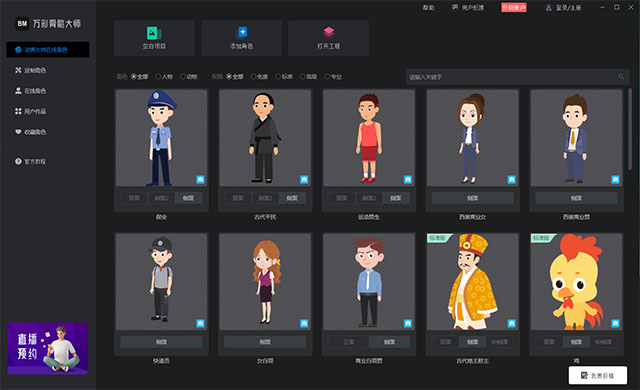Select the chicken character thumbnail
This screenshot has width=640, height=390.
coord(576,281)
